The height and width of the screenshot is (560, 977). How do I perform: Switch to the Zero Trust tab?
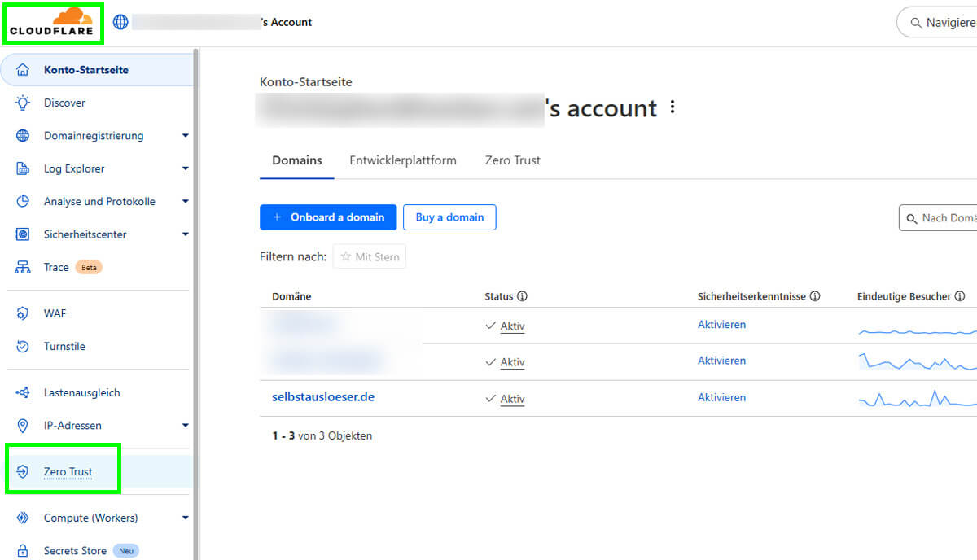[x=513, y=160]
